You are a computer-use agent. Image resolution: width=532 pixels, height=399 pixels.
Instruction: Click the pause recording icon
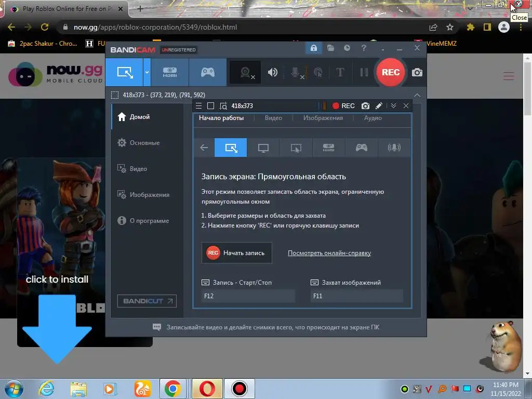(x=364, y=72)
